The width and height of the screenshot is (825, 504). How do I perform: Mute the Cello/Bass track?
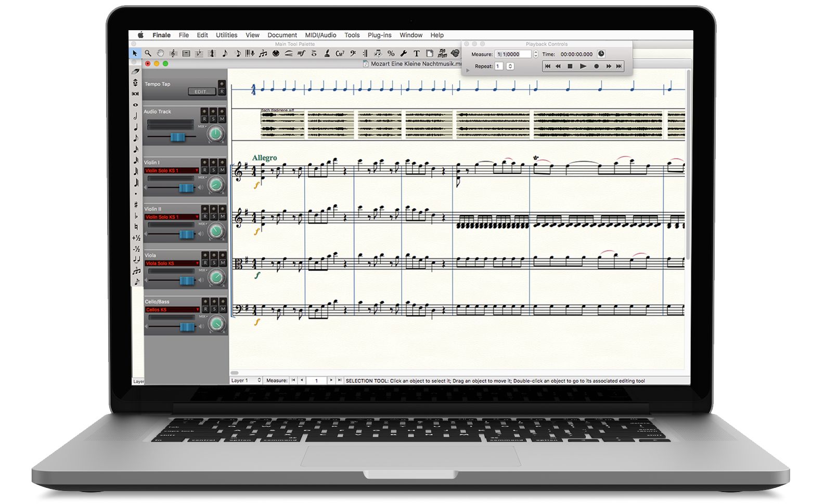pyautogui.click(x=223, y=309)
